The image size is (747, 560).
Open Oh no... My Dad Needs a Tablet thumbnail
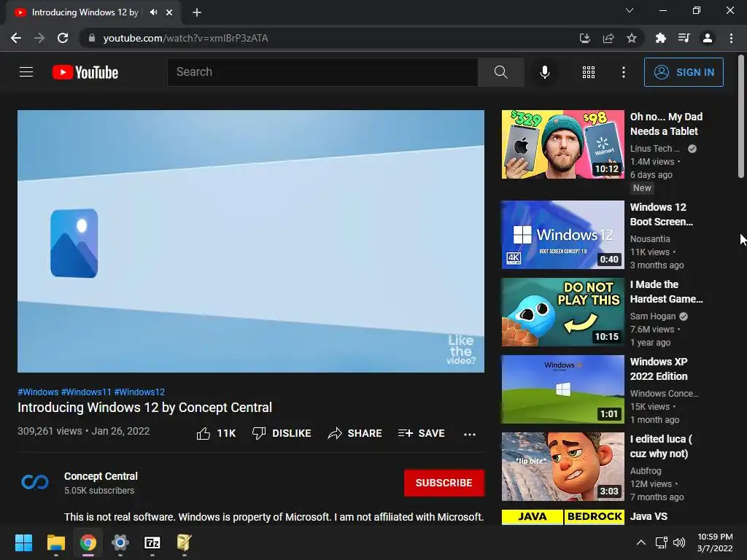(563, 144)
